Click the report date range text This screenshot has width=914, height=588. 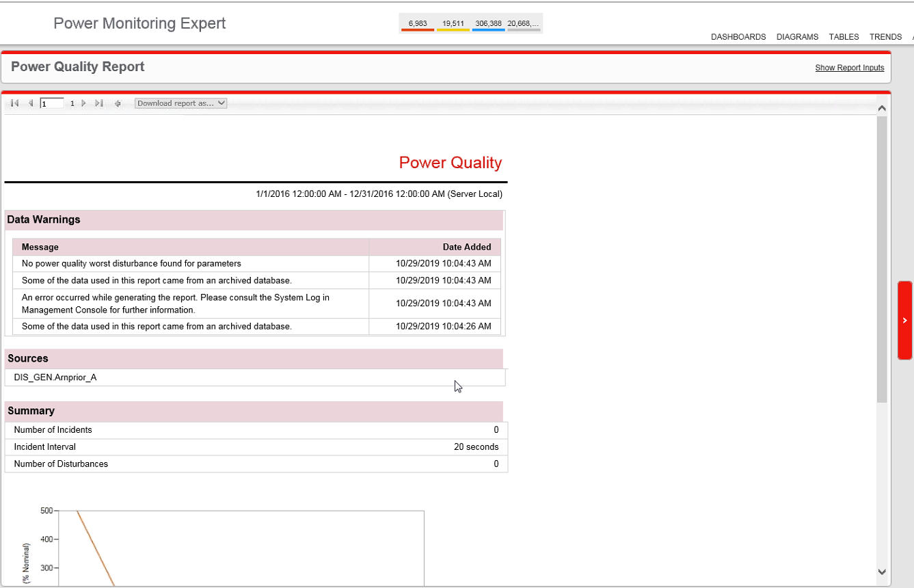379,194
